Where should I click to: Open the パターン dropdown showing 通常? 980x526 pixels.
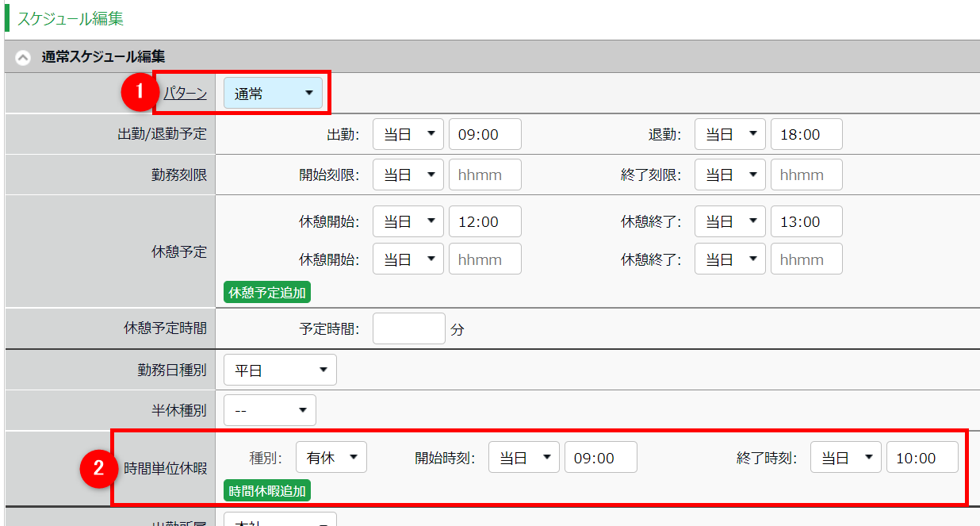tap(273, 94)
